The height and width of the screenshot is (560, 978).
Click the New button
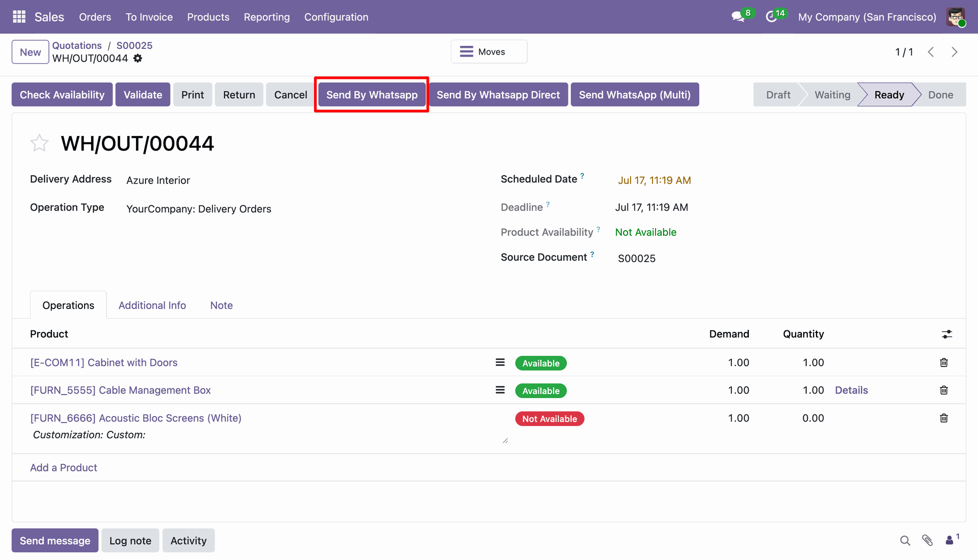point(31,52)
